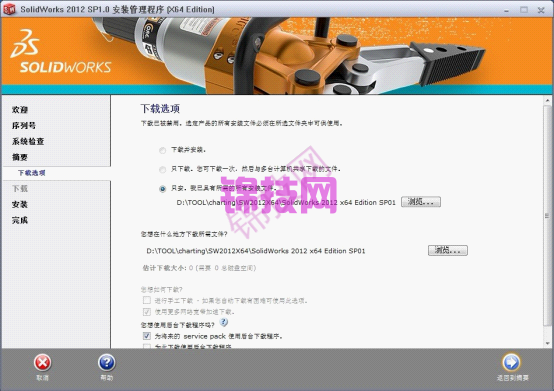Open the Finish step in sidebar

[20, 220]
